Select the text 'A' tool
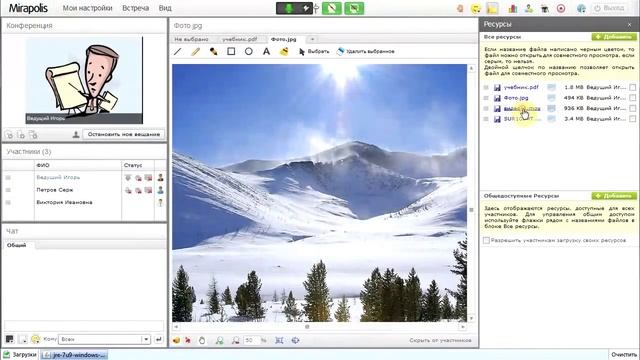The image size is (640, 360). pyautogui.click(x=266, y=51)
